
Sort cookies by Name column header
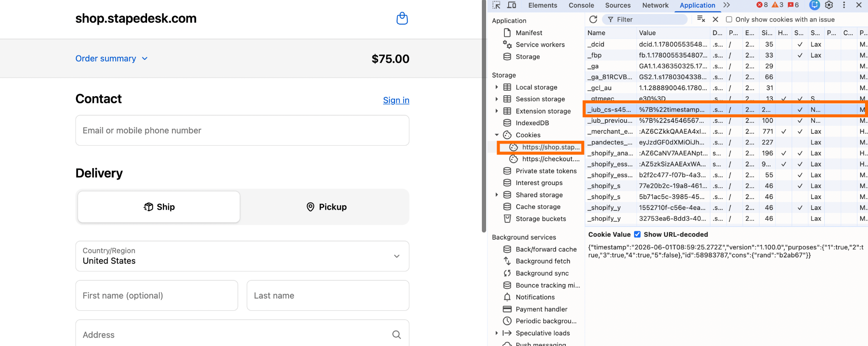610,33
